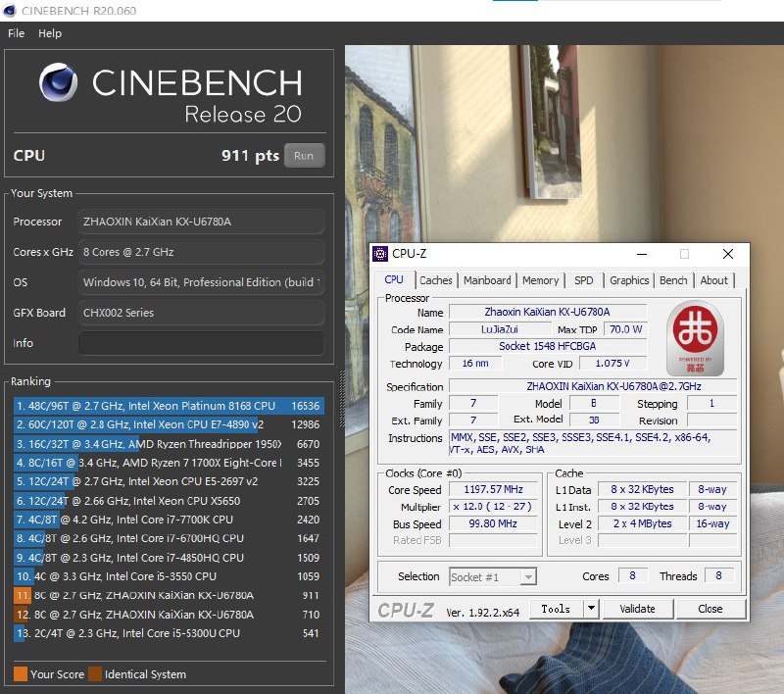Click the Level 2 cache value 2 x 4 MBytes
784x694 pixels.
(642, 523)
